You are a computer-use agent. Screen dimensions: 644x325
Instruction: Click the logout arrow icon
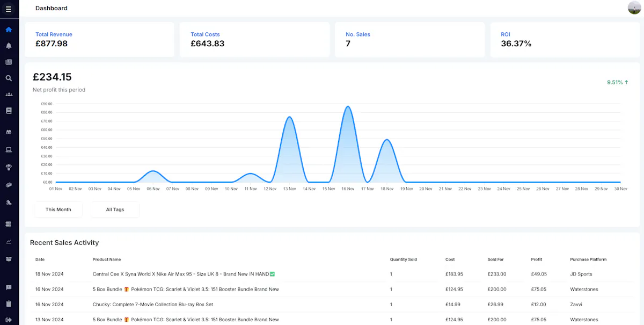point(9,320)
